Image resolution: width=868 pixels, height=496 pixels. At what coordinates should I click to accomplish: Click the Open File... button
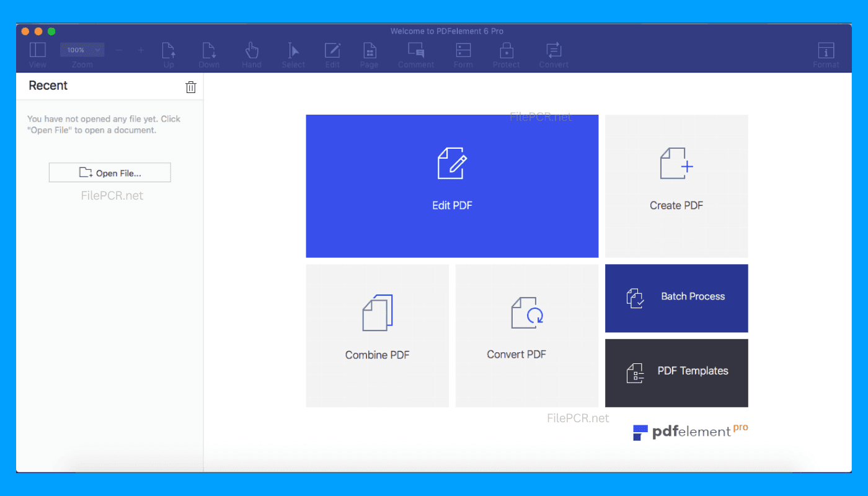[x=110, y=173]
